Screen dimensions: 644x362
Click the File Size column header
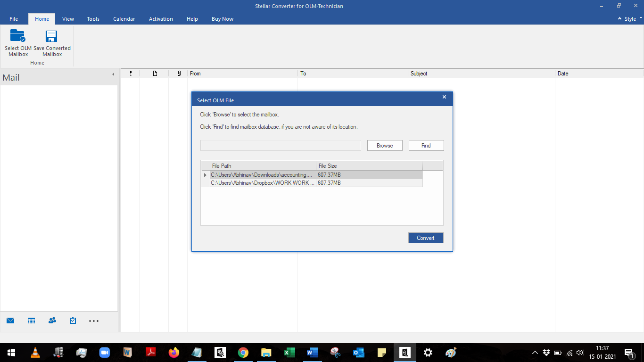pyautogui.click(x=370, y=166)
